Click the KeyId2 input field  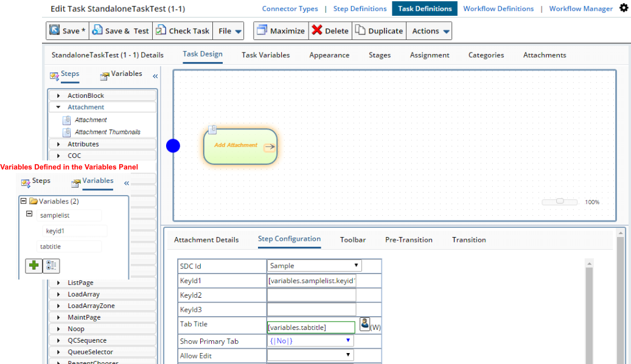[x=312, y=295]
